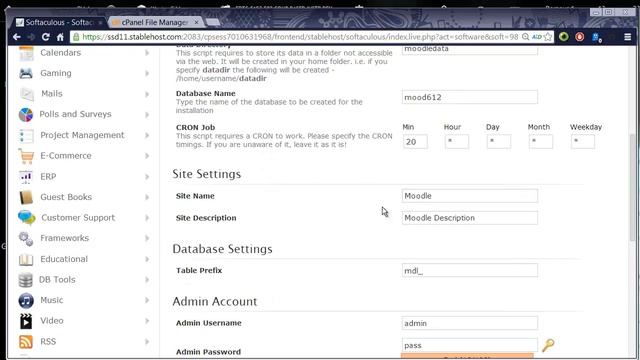The image size is (640, 360).
Task: Expand the ERP category arrow
Action: click(147, 177)
